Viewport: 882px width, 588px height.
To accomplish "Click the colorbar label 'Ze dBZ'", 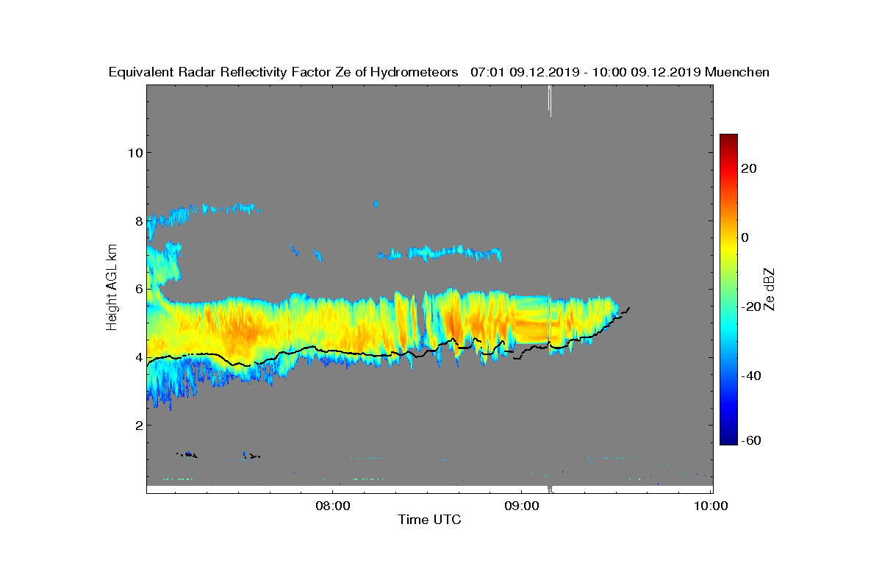I will coord(769,289).
